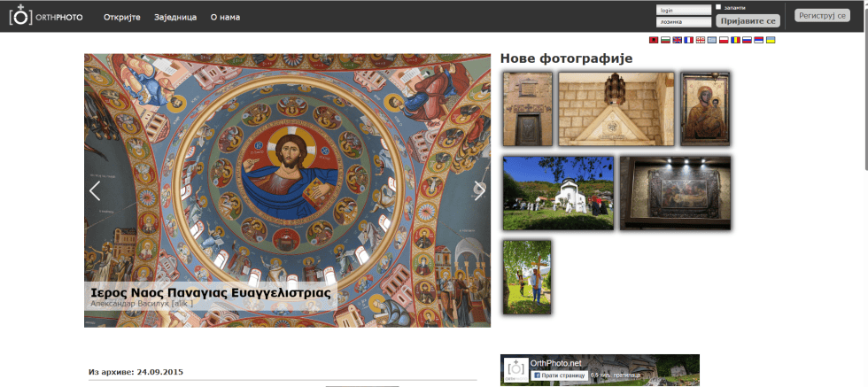Switch language using the Albanian flag
The height and width of the screenshot is (387, 868).
[x=655, y=41]
